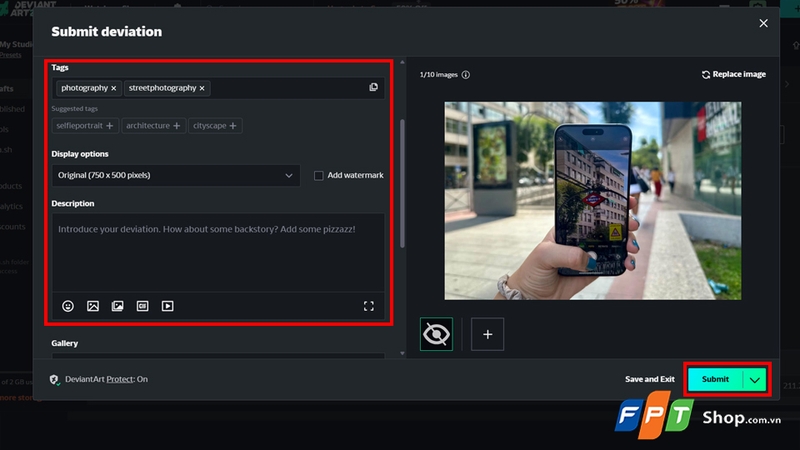Image resolution: width=800 pixels, height=450 pixels.
Task: Click into the Description text area
Action: coord(218,252)
